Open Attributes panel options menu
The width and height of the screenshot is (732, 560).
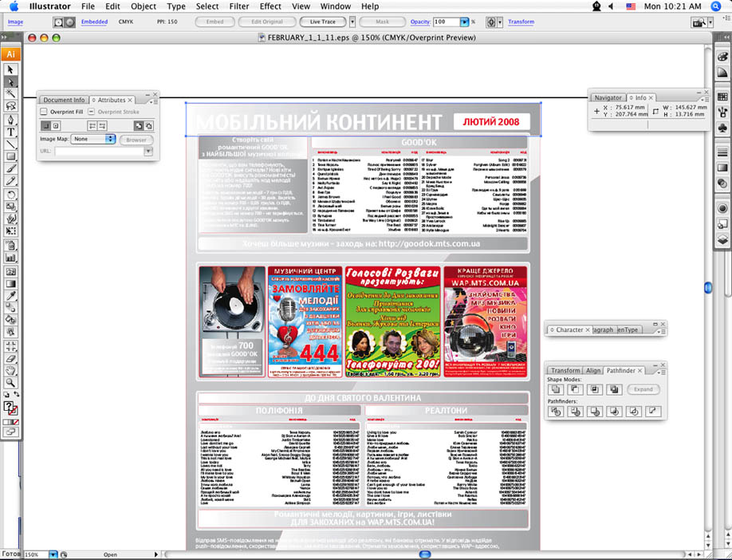(154, 101)
